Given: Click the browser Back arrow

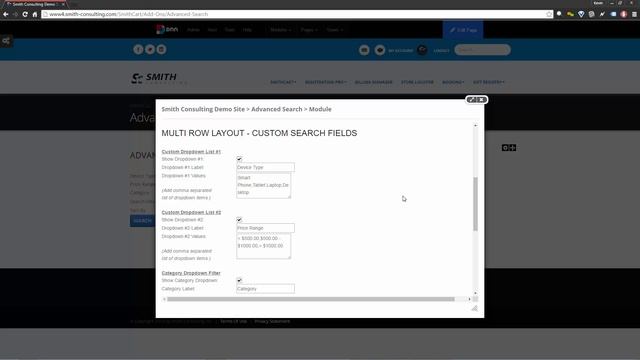Looking at the screenshot, I should click(6, 14).
